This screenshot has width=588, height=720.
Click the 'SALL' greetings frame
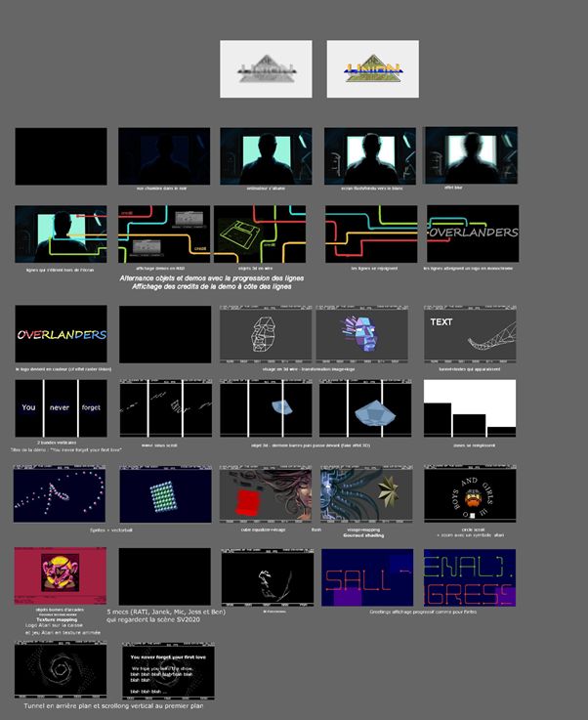(x=367, y=575)
